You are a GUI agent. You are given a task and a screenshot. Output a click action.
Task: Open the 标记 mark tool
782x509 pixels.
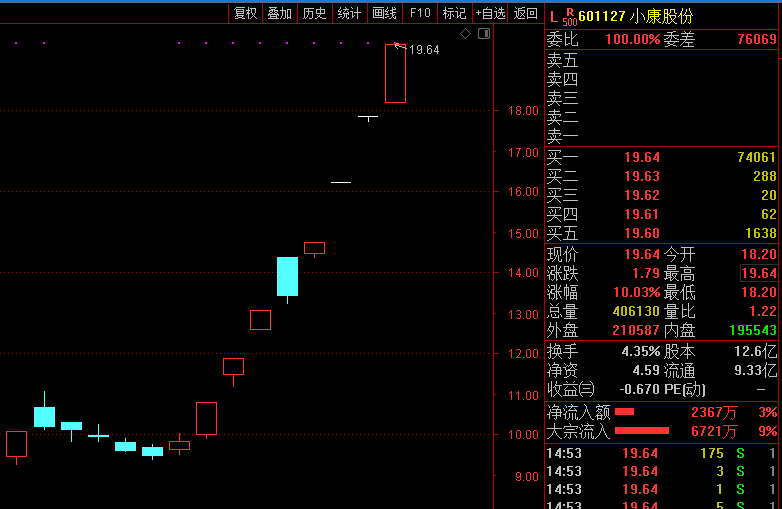coord(454,13)
